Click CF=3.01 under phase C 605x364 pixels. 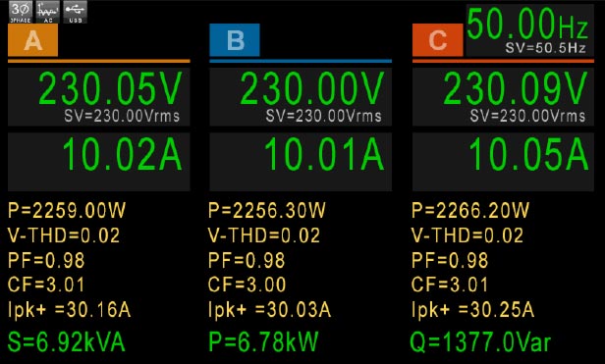pyautogui.click(x=450, y=285)
